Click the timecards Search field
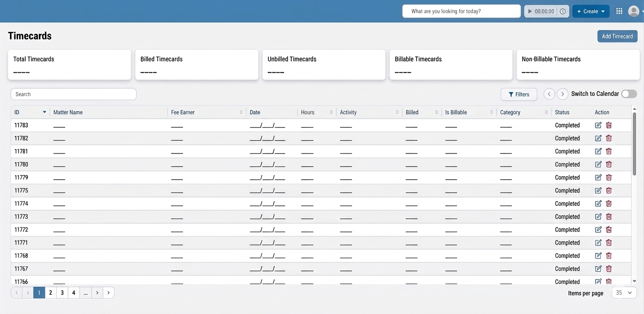 pos(73,94)
